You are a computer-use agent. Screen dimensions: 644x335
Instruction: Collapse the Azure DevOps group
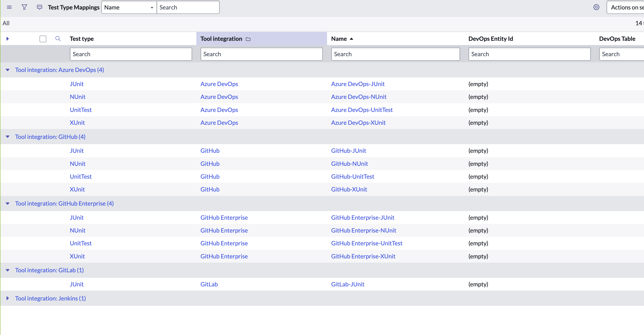coord(8,70)
